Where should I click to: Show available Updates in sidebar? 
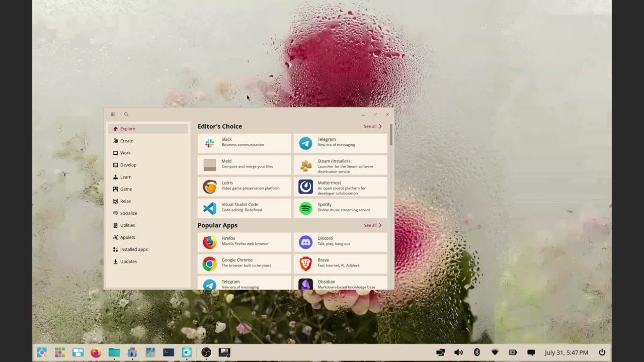[128, 261]
